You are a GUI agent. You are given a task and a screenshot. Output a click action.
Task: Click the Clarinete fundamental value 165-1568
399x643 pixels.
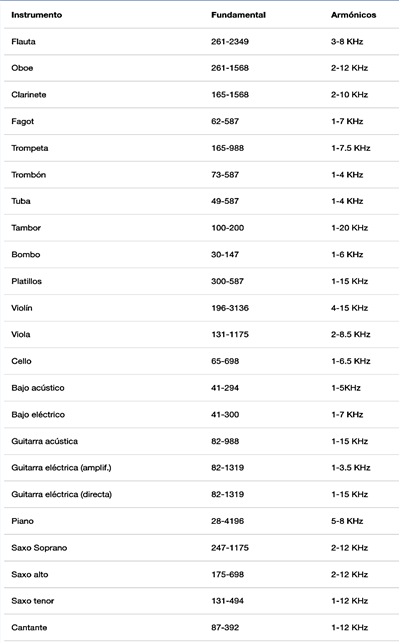[x=230, y=95]
